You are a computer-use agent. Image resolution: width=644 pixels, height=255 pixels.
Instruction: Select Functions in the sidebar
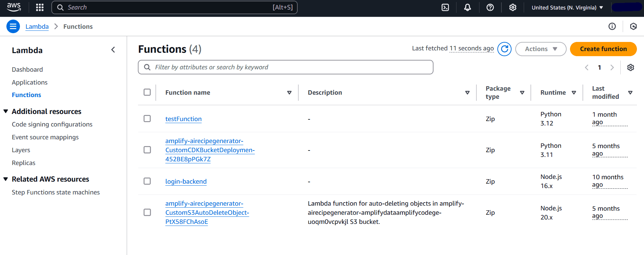[x=26, y=95]
